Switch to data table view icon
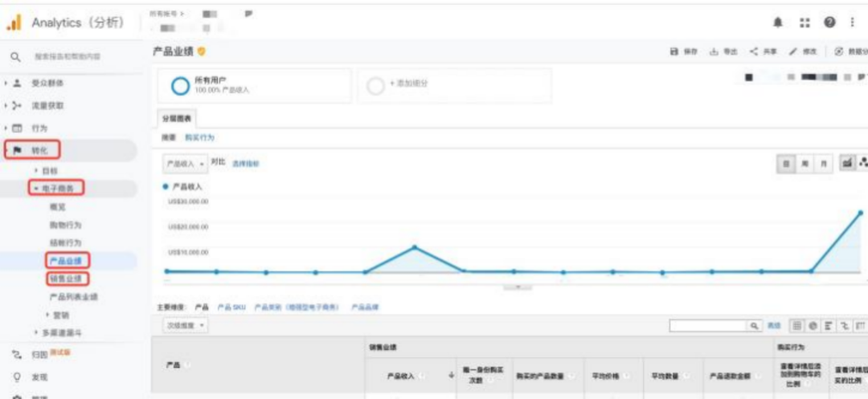Image resolution: width=868 pixels, height=399 pixels. pos(796,326)
